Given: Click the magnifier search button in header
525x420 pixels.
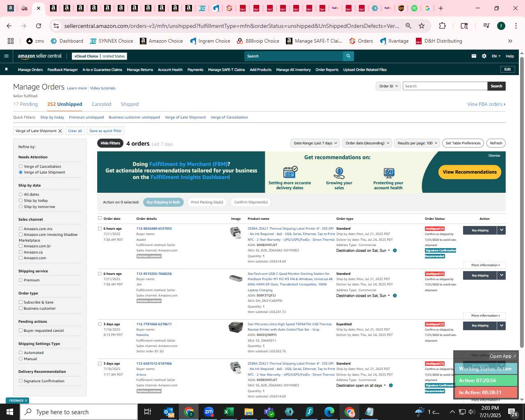Looking at the screenshot, I should pyautogui.click(x=348, y=56).
